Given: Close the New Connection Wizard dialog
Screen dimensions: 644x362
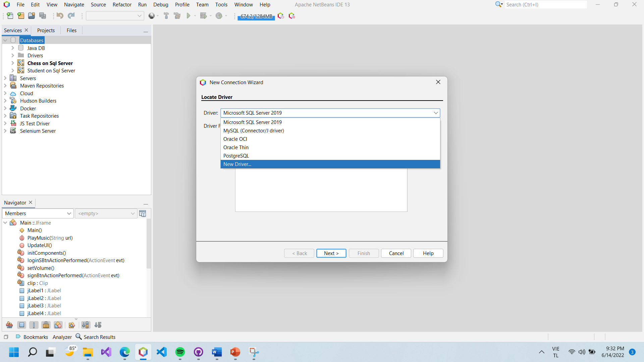Looking at the screenshot, I should tap(438, 82).
